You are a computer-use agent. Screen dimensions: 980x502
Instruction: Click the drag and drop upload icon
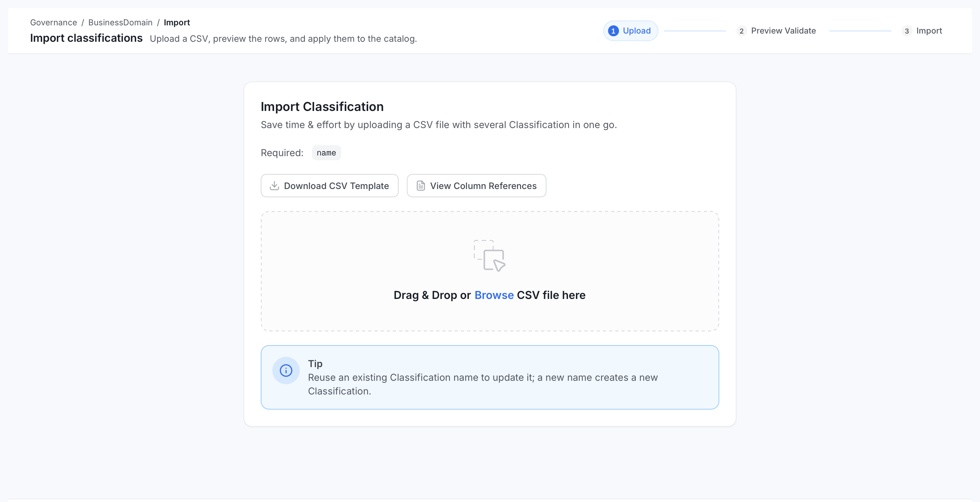490,256
